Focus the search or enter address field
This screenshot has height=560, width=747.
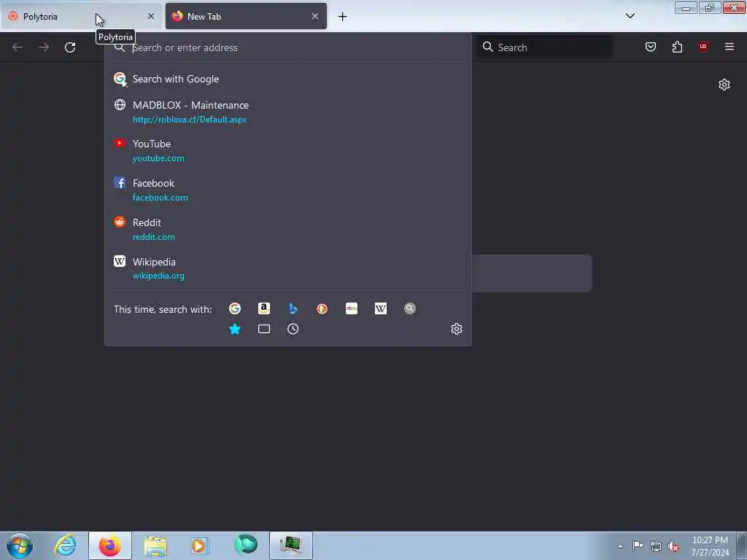pos(287,47)
